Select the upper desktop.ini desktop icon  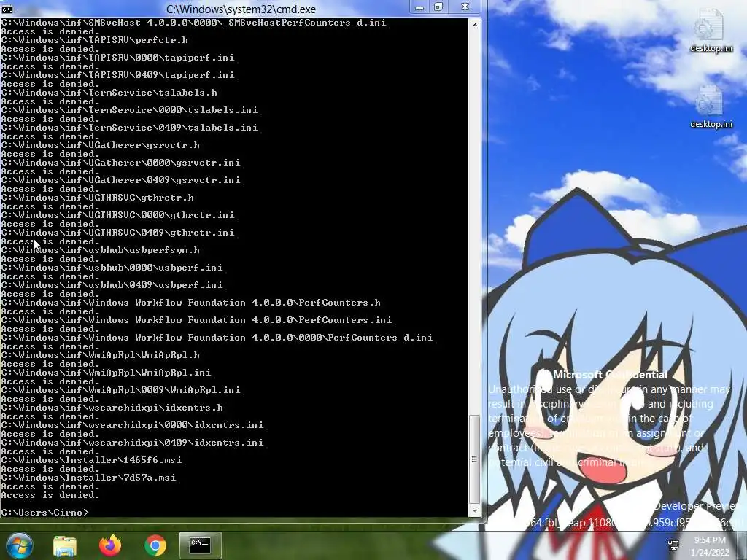click(711, 31)
